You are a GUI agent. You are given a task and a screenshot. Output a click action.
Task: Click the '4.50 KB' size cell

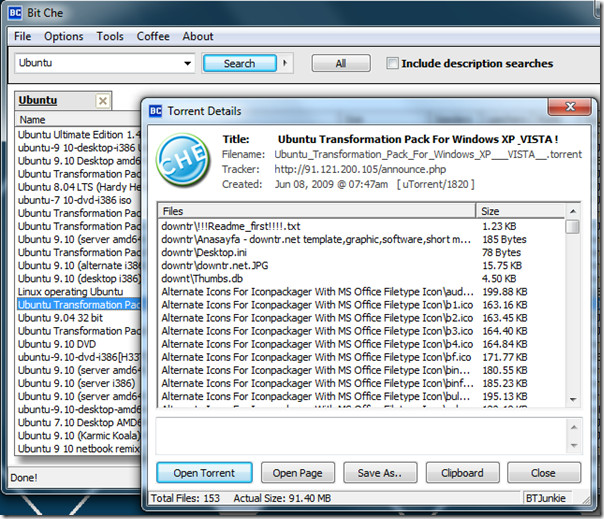(x=499, y=279)
